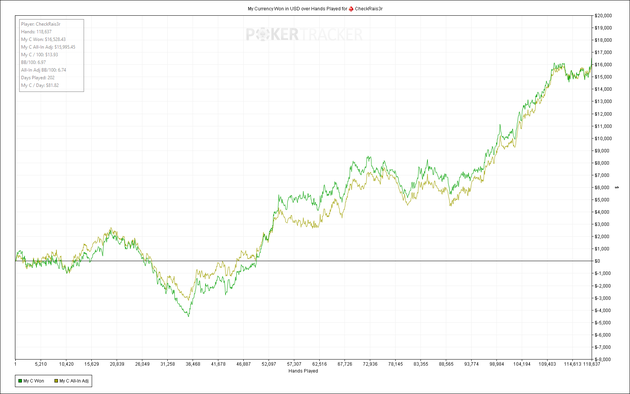The image size is (630, 394).
Task: Click the 'Player: CheckRais3r' stats line
Action: [41, 24]
